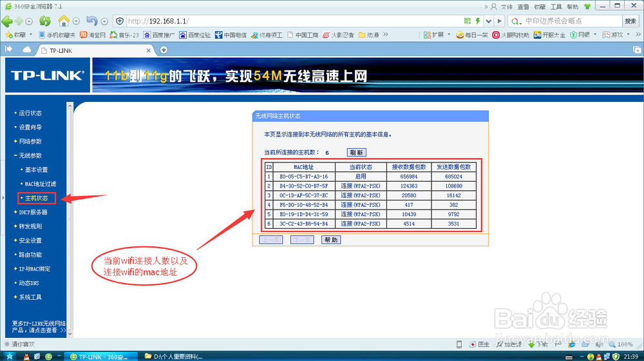Click the 更多TP-LINK无线网络产品 link
The width and height of the screenshot is (644, 361).
click(x=39, y=327)
